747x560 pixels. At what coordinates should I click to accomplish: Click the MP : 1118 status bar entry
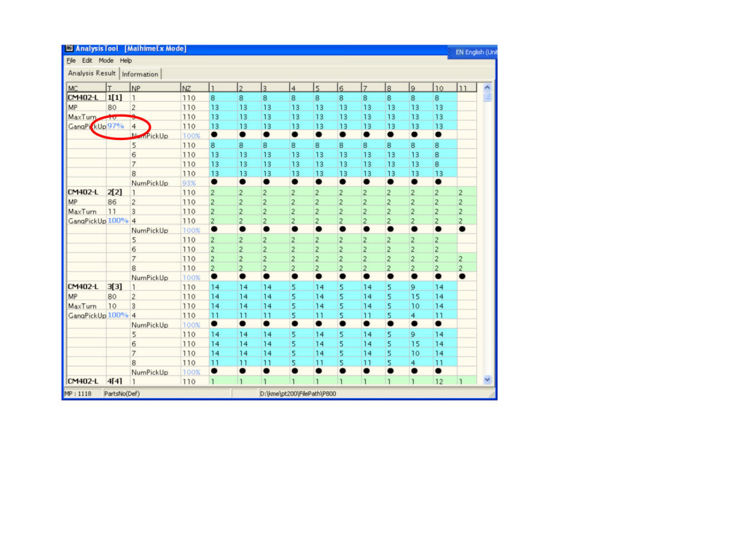[78, 394]
